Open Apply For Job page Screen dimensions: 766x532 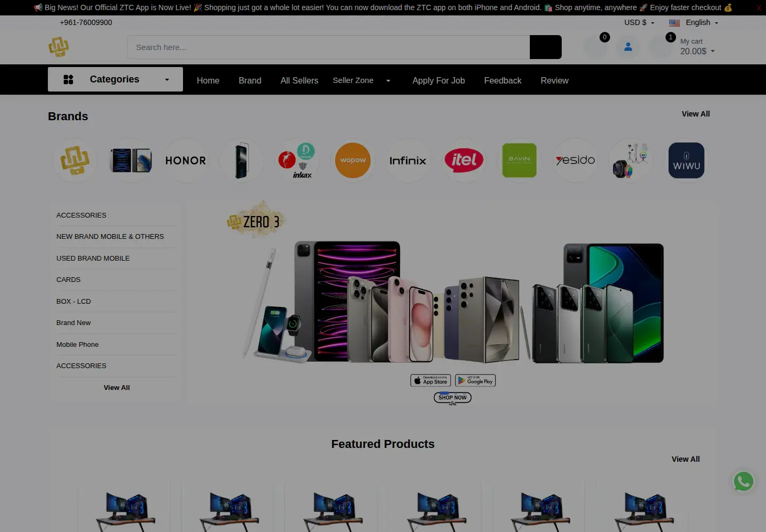439,80
